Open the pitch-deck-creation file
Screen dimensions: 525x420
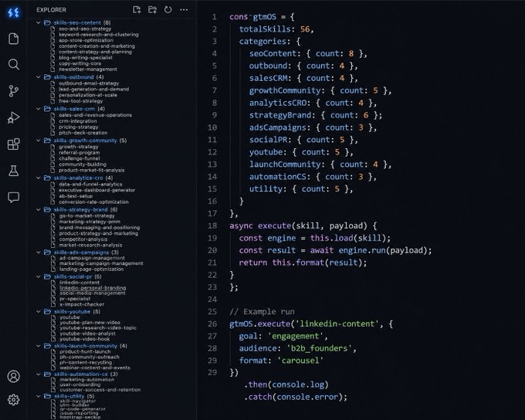click(83, 133)
